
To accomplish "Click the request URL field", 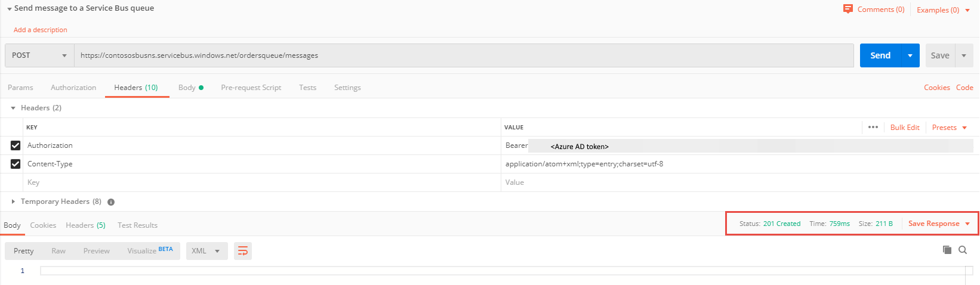I will [464, 55].
